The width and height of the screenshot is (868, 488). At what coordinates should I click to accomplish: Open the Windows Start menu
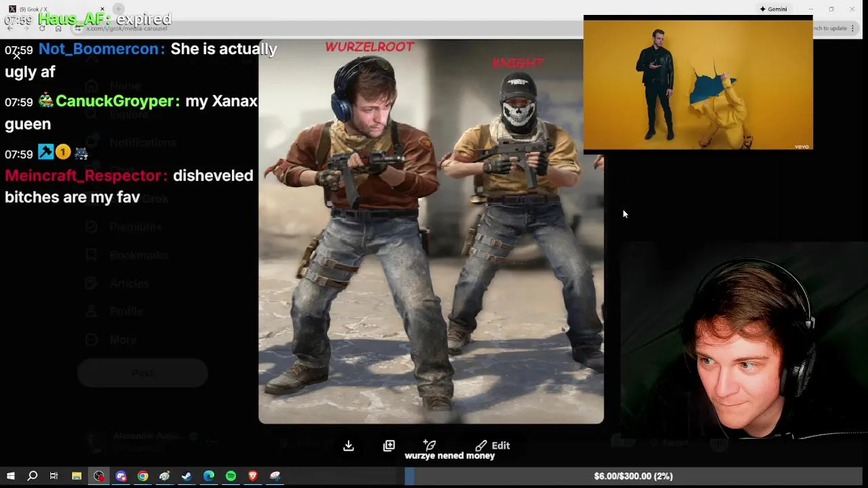click(x=11, y=476)
